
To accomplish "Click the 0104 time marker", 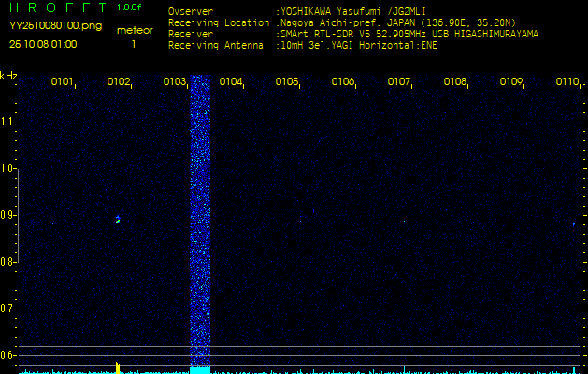I will click(x=230, y=81).
